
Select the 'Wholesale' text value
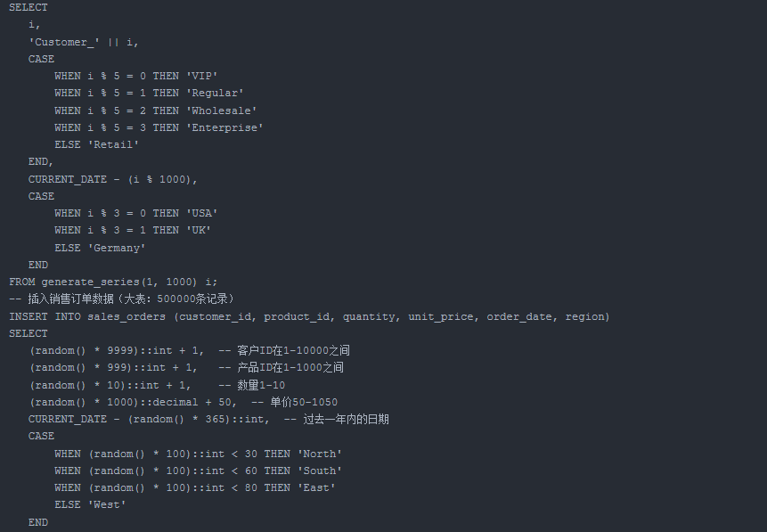pyautogui.click(x=221, y=110)
